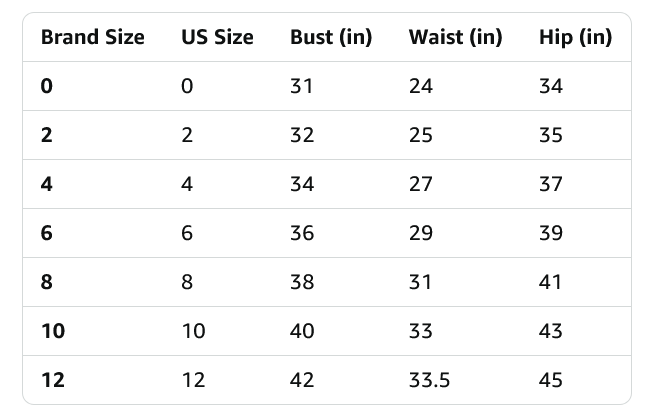Select Brand Size 6 row label
The image size is (645, 415).
[46, 233]
